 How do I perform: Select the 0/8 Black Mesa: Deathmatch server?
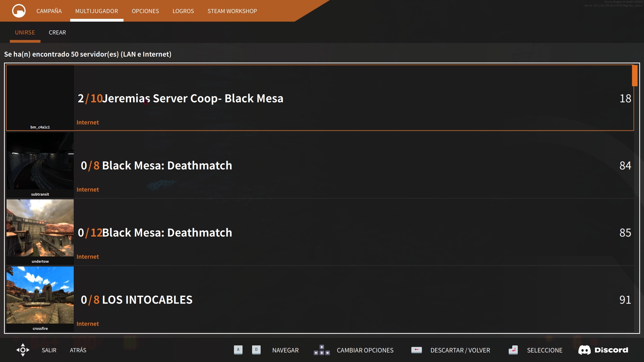click(320, 165)
